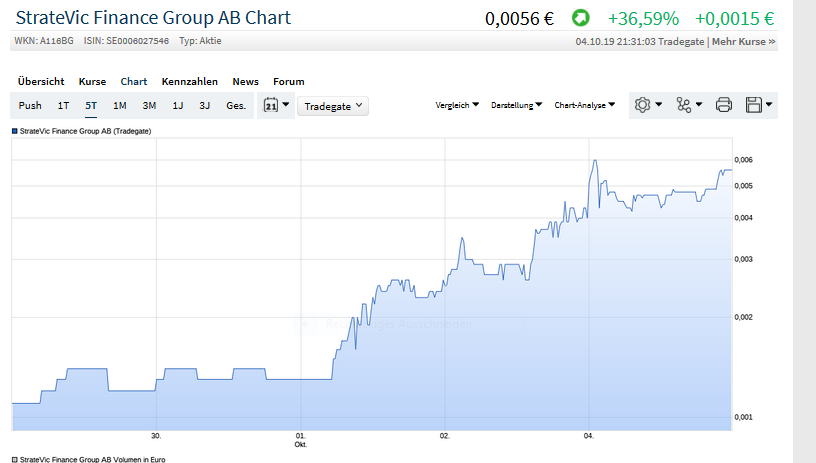Expand the Darstellung dropdown
Image resolution: width=816 pixels, height=463 pixels.
(x=516, y=105)
